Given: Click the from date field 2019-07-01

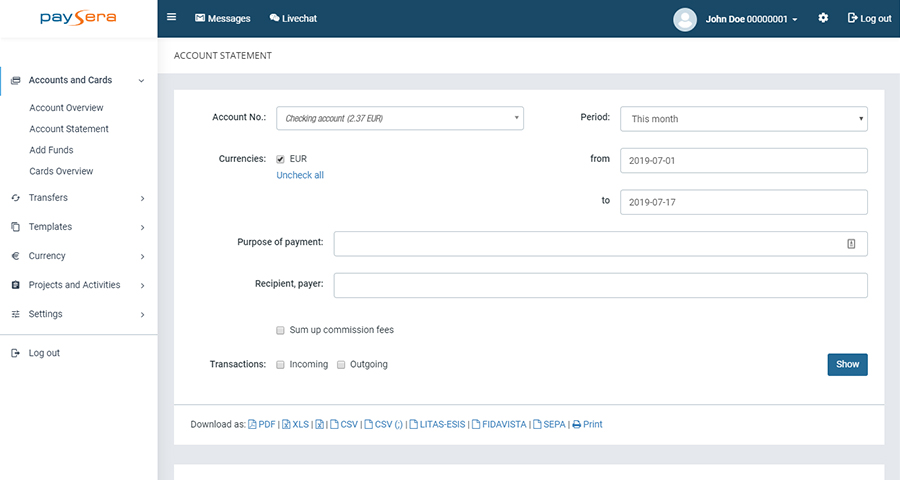Looking at the screenshot, I should (x=743, y=160).
